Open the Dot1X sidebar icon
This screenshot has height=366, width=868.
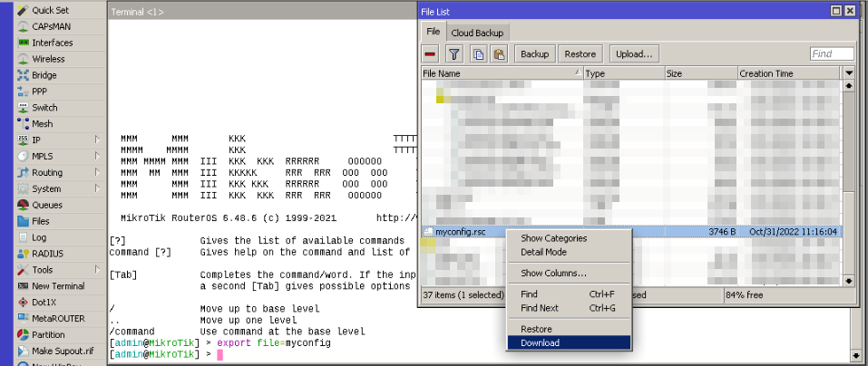click(x=24, y=302)
